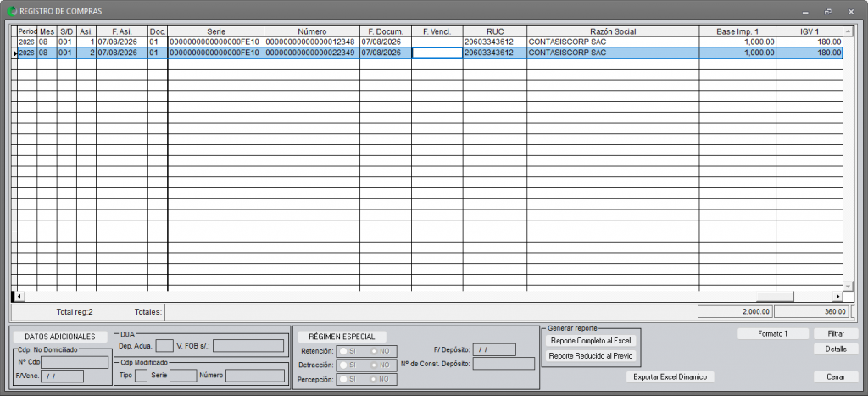Image resolution: width=868 pixels, height=396 pixels.
Task: Click the Doc. column header
Action: point(158,31)
